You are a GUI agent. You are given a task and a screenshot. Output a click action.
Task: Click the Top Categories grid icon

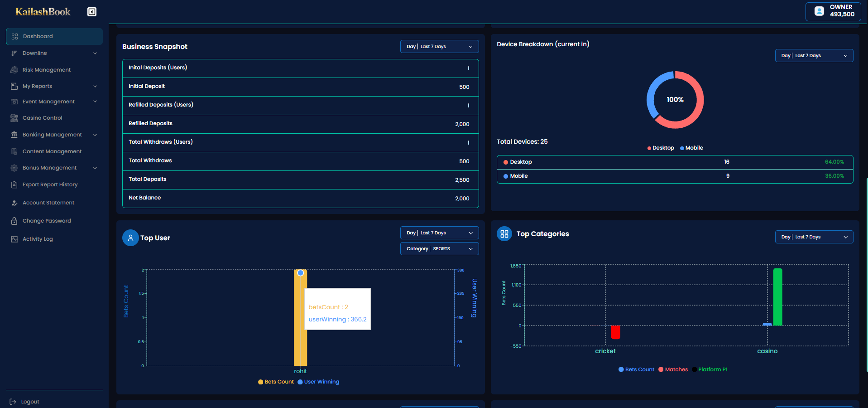(x=504, y=234)
